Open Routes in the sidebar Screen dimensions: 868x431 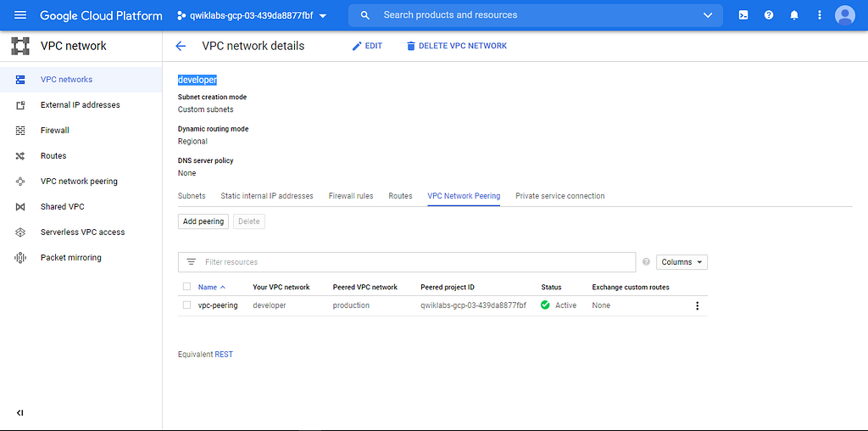(53, 156)
